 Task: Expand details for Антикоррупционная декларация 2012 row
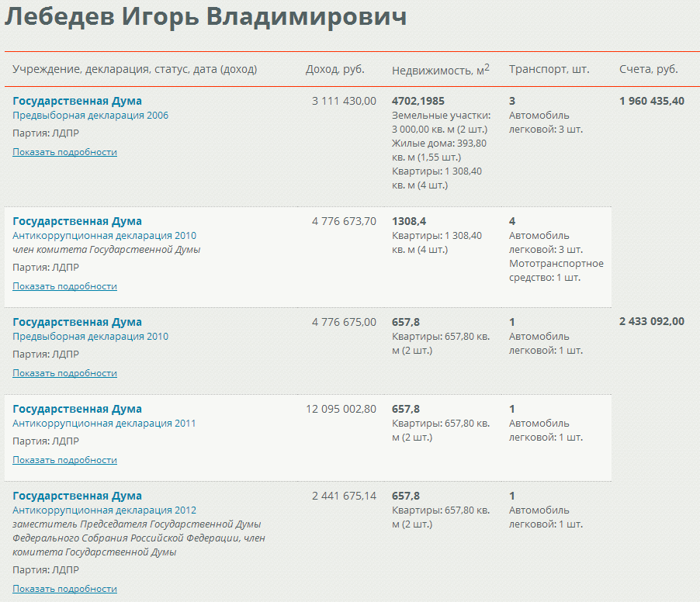coord(64,589)
